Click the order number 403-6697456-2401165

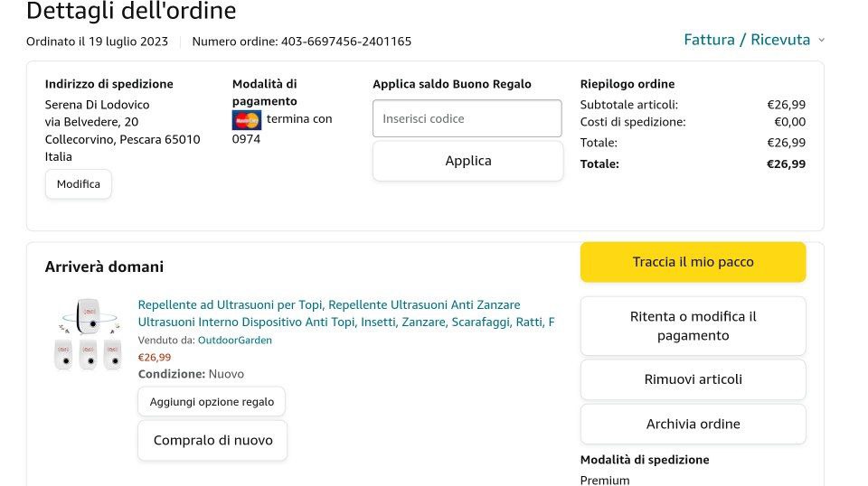[x=345, y=42]
